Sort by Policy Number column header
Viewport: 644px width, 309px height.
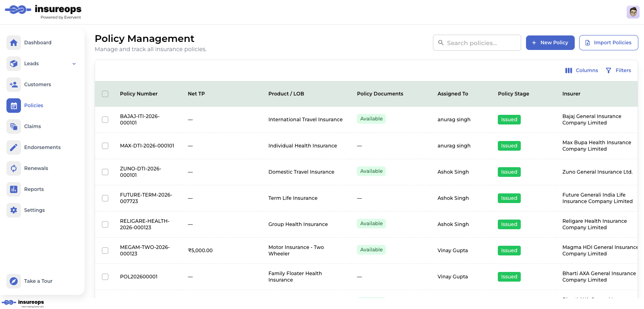click(x=139, y=94)
